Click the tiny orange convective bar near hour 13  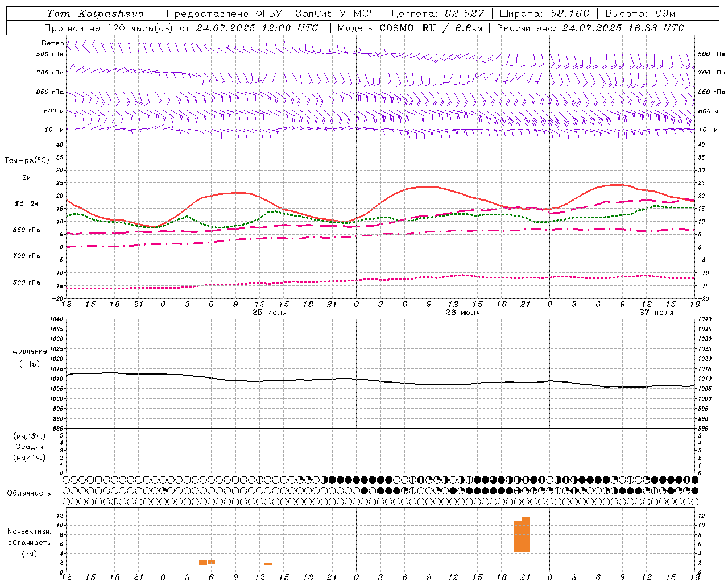268,564
